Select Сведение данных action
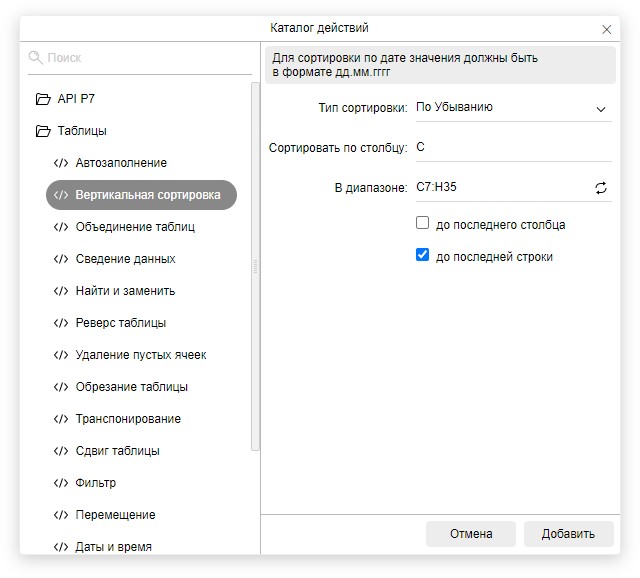This screenshot has width=640, height=578. coord(125,259)
